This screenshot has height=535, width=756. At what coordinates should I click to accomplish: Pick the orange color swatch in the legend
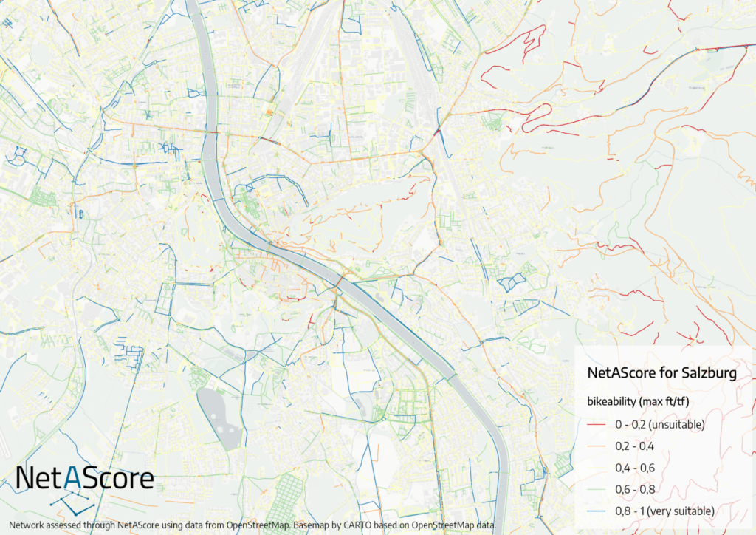tap(595, 446)
